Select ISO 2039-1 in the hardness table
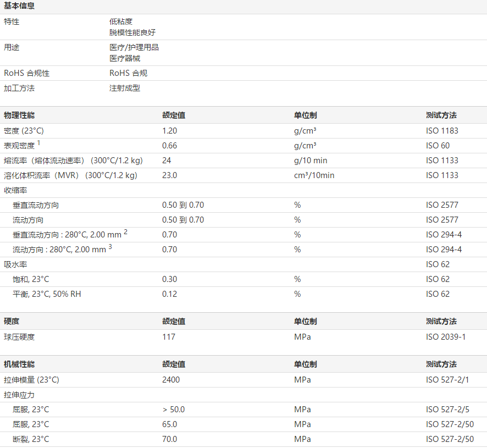The width and height of the screenshot is (487, 448). coord(445,336)
